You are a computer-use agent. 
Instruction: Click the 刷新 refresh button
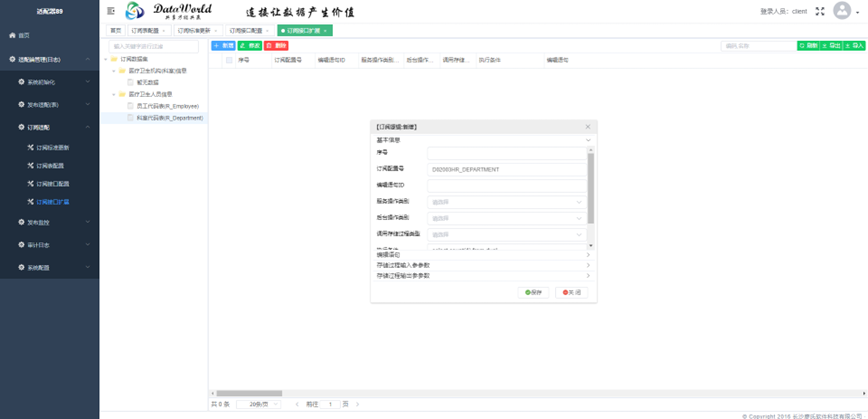point(808,46)
